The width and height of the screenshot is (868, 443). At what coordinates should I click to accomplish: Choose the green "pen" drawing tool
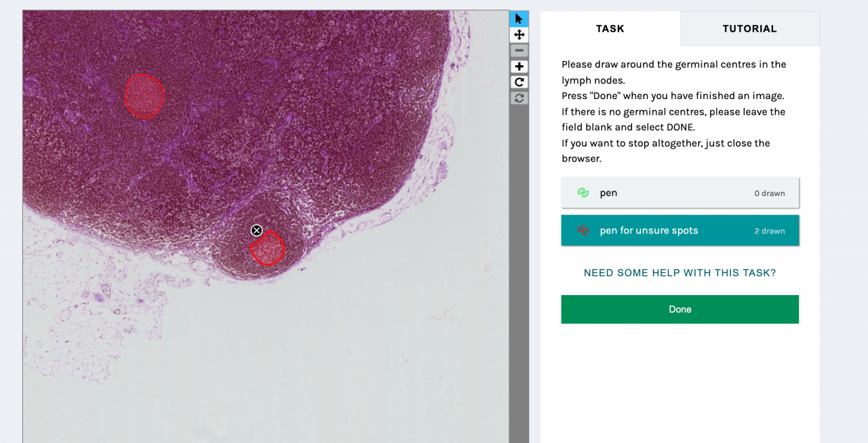pyautogui.click(x=680, y=193)
